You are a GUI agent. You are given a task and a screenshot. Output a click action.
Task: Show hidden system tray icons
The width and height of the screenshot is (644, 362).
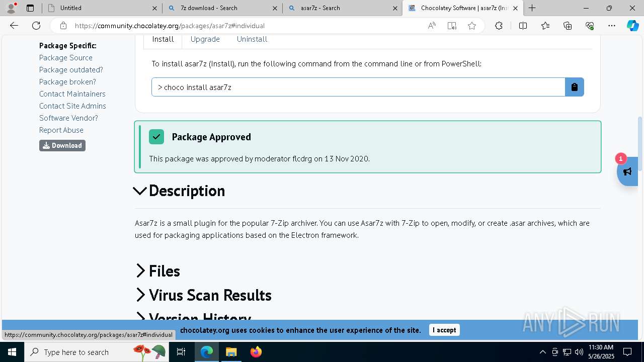[x=542, y=352]
